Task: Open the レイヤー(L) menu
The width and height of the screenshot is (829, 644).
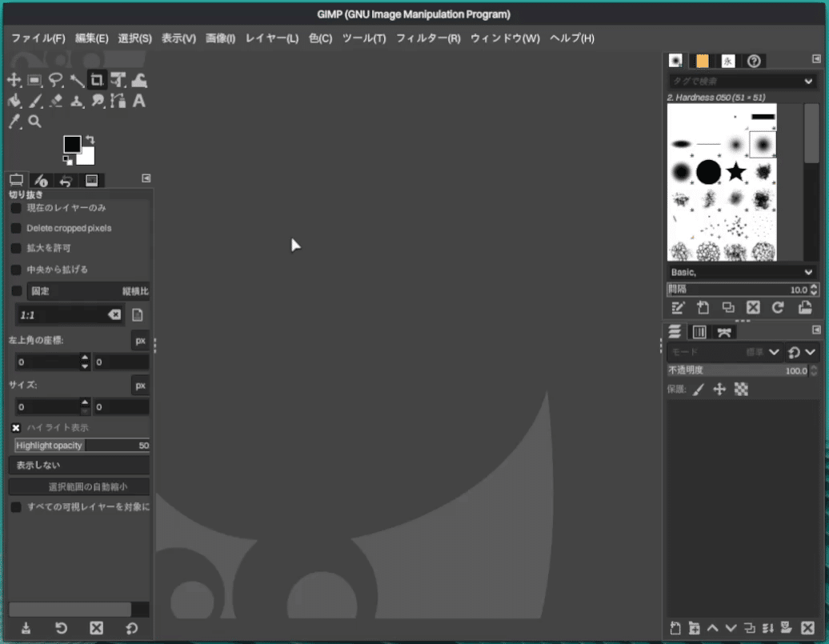Action: pos(272,38)
